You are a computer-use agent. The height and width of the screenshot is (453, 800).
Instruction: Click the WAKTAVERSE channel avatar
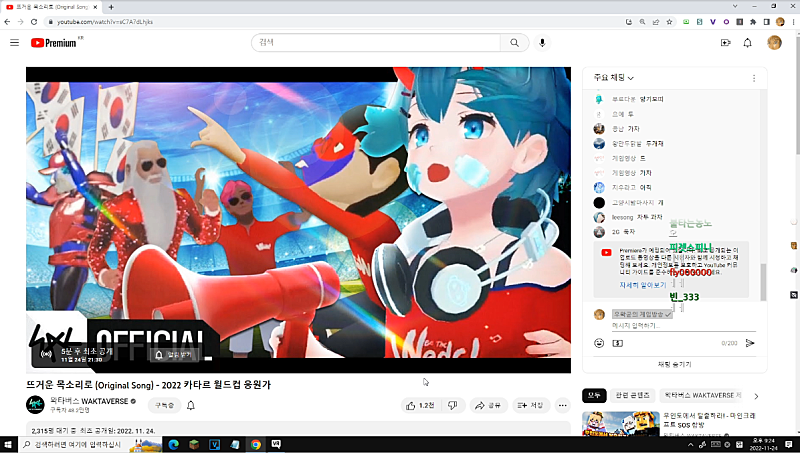pyautogui.click(x=35, y=405)
